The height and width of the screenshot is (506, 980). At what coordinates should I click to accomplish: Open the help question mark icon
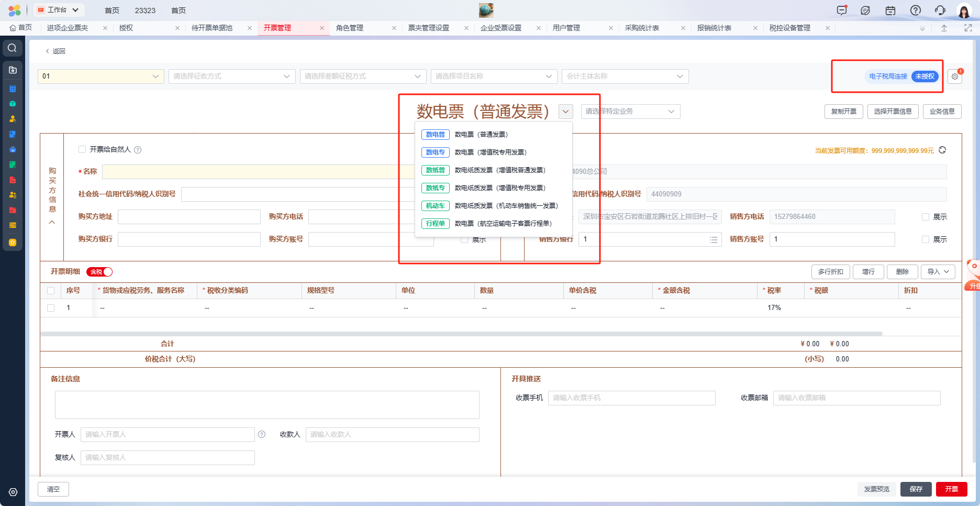click(x=916, y=10)
